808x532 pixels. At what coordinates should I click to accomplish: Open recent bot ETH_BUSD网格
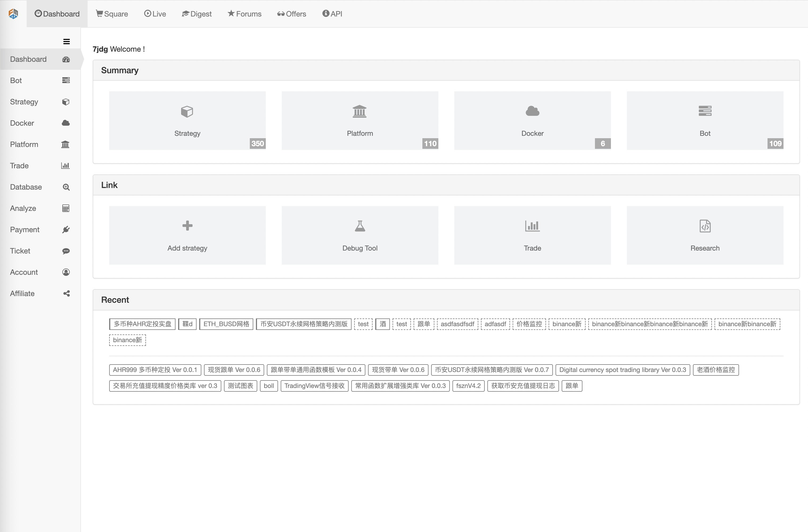point(226,324)
